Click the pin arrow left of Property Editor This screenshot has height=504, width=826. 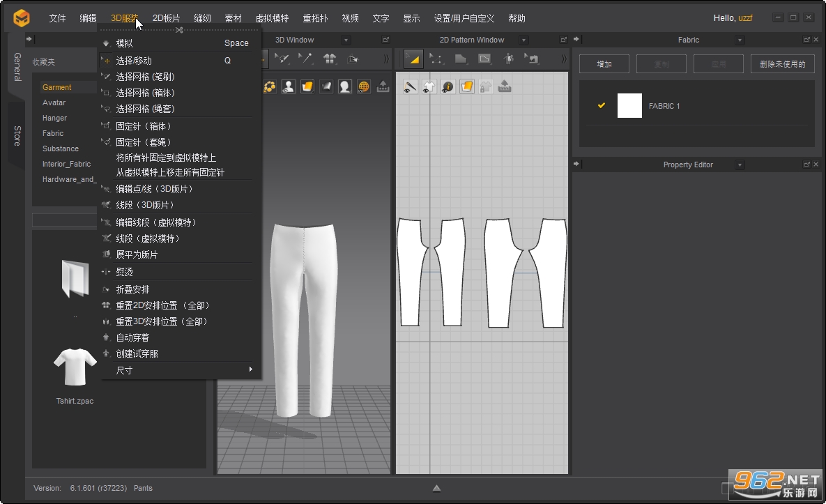[576, 165]
